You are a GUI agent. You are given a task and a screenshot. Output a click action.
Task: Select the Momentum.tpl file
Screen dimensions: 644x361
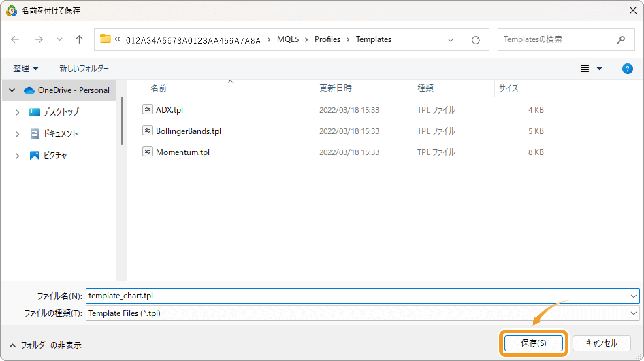tap(182, 152)
